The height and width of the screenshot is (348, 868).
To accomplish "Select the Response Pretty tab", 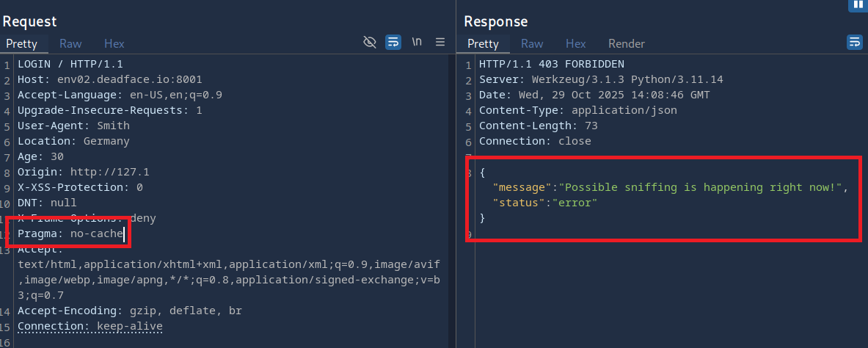I will [483, 43].
